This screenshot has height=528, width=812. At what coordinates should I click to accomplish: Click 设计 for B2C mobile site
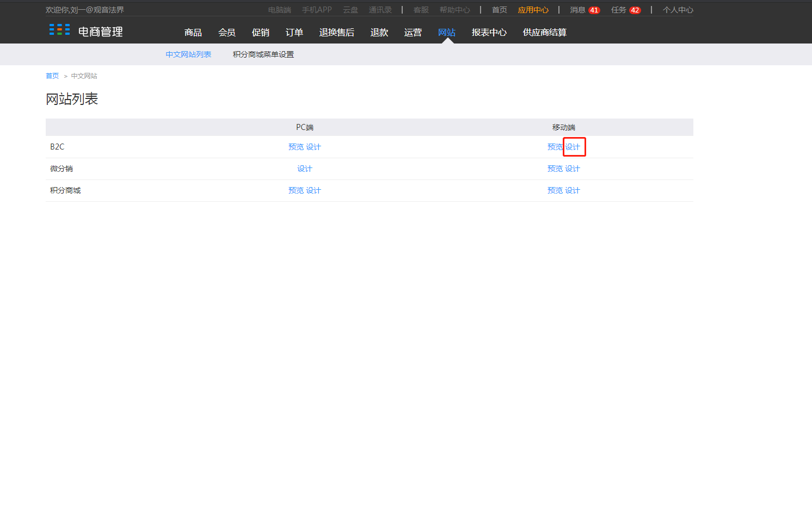coord(573,147)
